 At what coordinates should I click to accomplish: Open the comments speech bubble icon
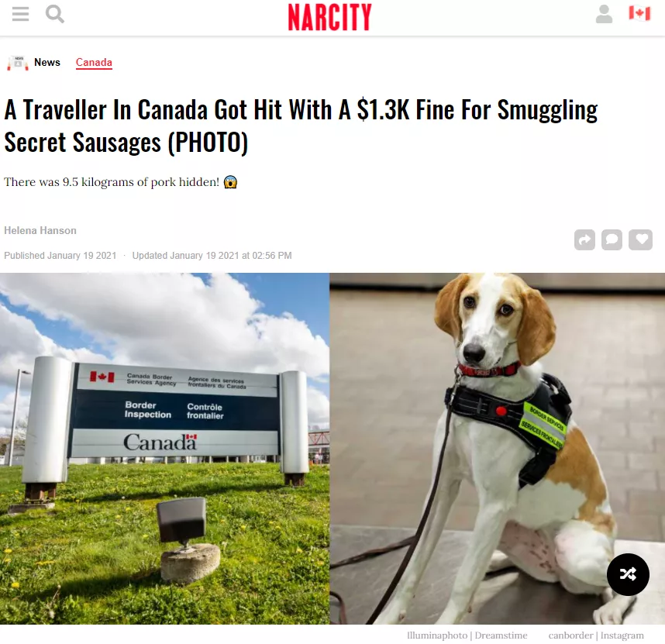point(612,240)
